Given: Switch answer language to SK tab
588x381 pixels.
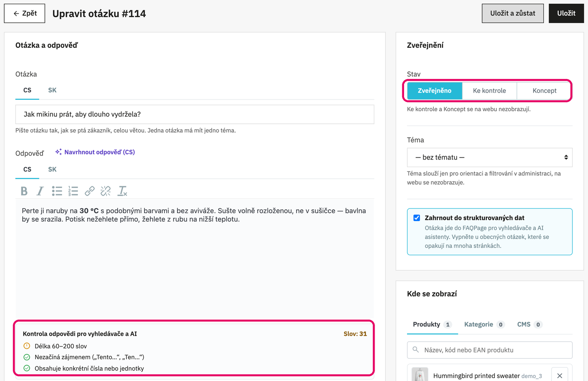Looking at the screenshot, I should pyautogui.click(x=52, y=170).
